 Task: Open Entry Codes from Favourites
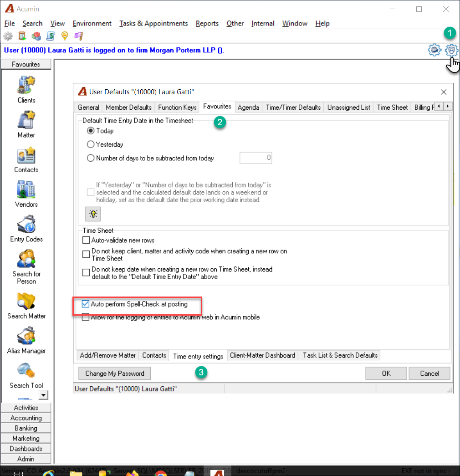pyautogui.click(x=26, y=228)
